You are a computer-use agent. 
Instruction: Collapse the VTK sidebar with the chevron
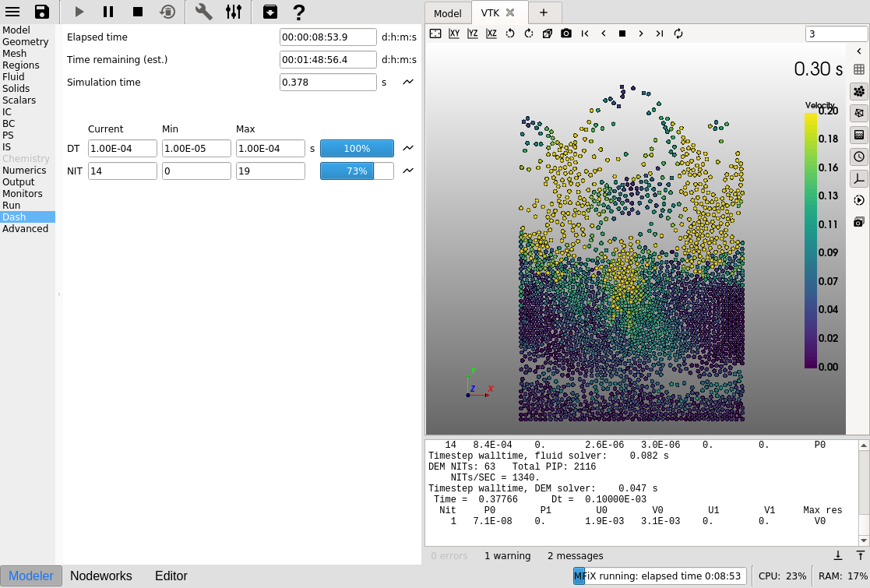tap(859, 51)
